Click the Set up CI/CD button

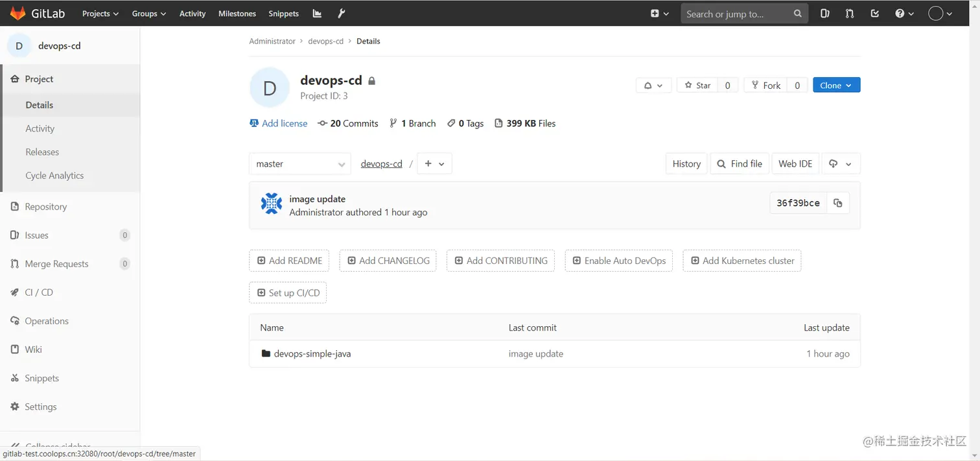click(288, 292)
